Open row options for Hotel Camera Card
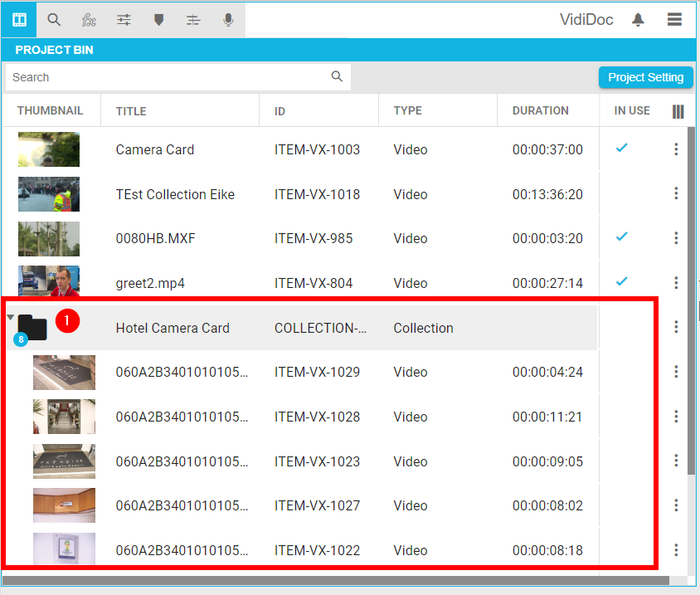The width and height of the screenshot is (700, 595). click(676, 328)
